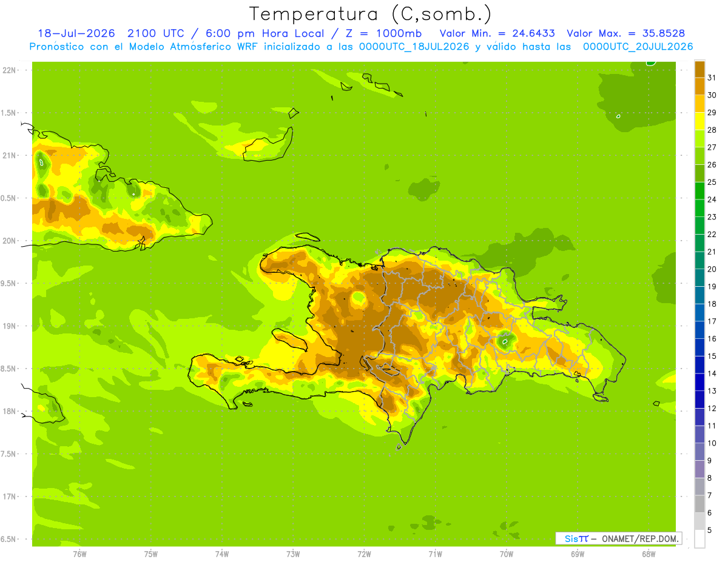The width and height of the screenshot is (728, 562).
Task: Click latitude axis label "19N"
Action: 8,326
